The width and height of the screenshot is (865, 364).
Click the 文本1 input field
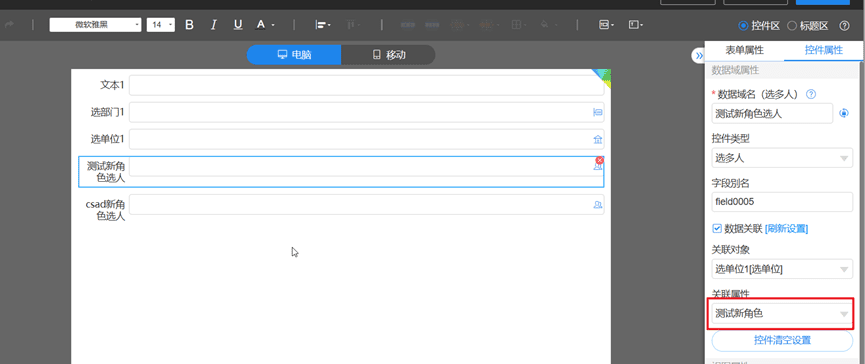point(367,85)
